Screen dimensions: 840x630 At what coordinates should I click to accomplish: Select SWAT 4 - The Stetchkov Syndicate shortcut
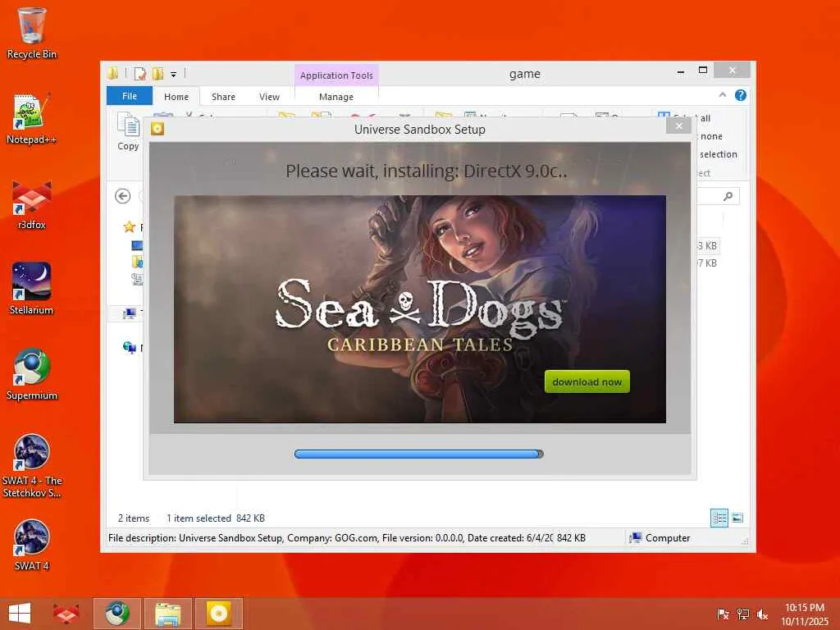tap(32, 466)
